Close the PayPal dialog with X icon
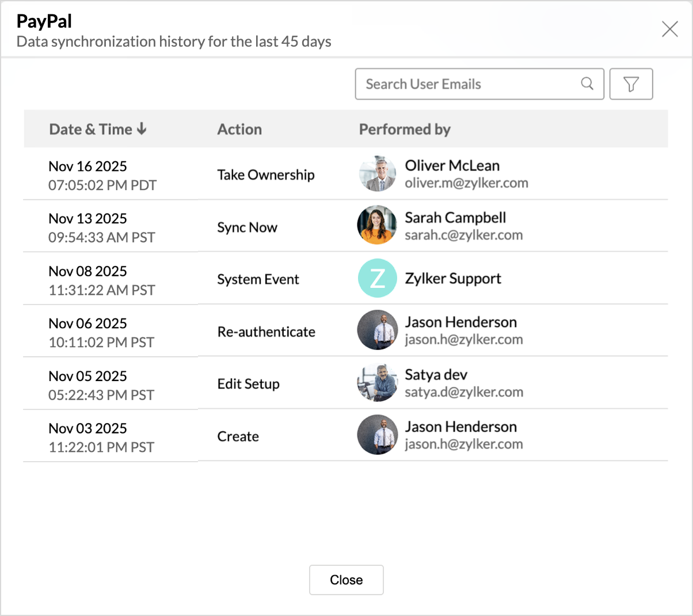693x616 pixels. coord(669,29)
